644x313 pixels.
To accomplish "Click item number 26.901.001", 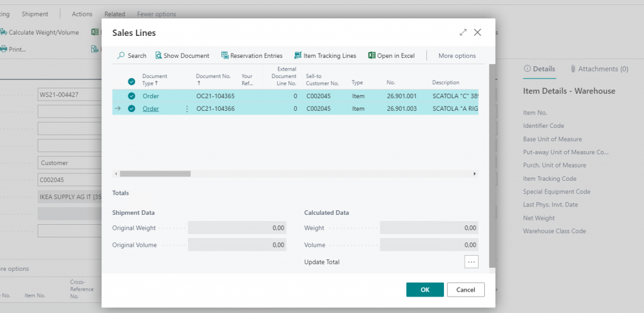I will click(402, 96).
